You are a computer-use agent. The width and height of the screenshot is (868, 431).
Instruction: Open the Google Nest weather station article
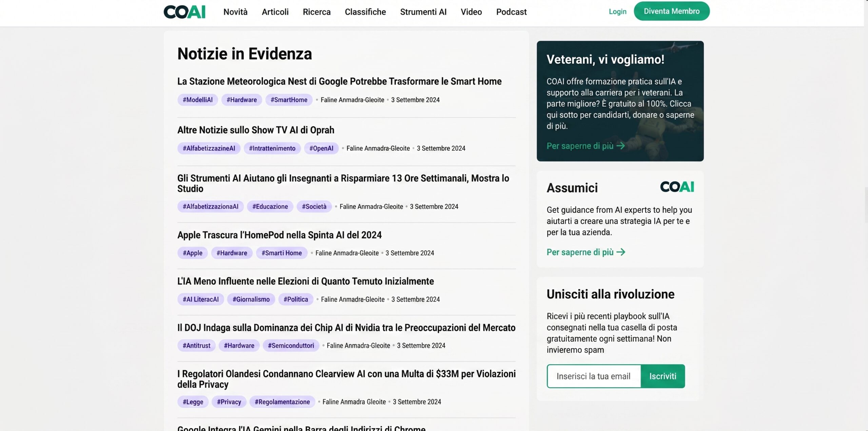click(x=339, y=81)
